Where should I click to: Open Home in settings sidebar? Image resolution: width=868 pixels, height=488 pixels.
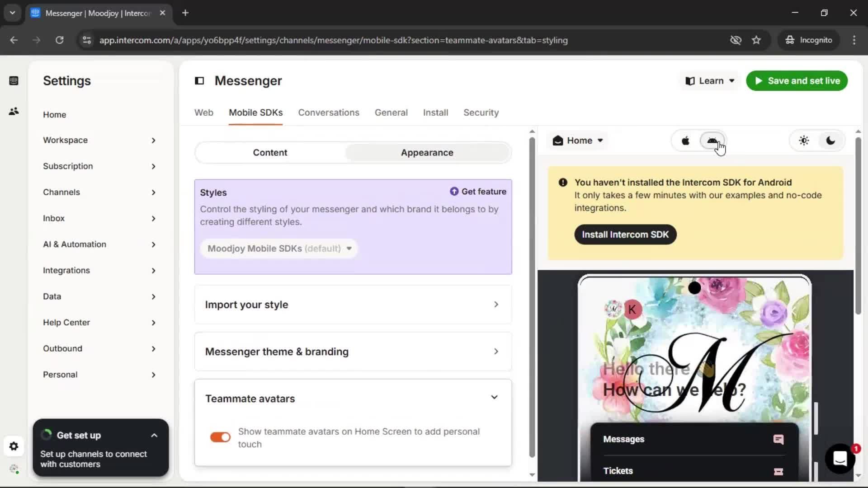coord(55,115)
